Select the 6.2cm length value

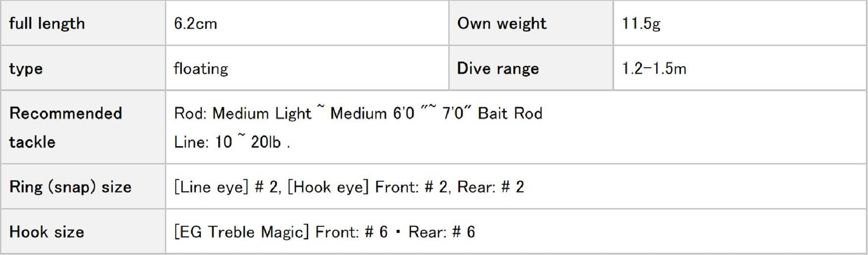click(195, 23)
